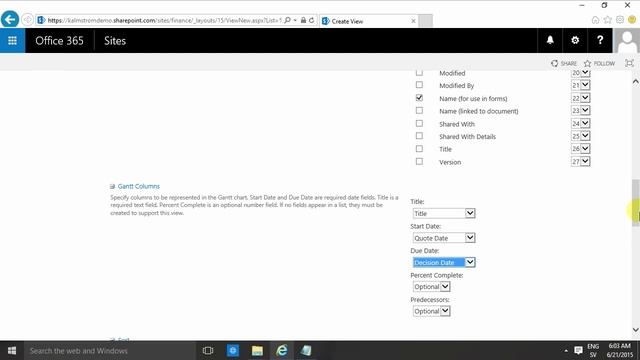
Task: Open the Start Date dropdown
Action: click(444, 238)
